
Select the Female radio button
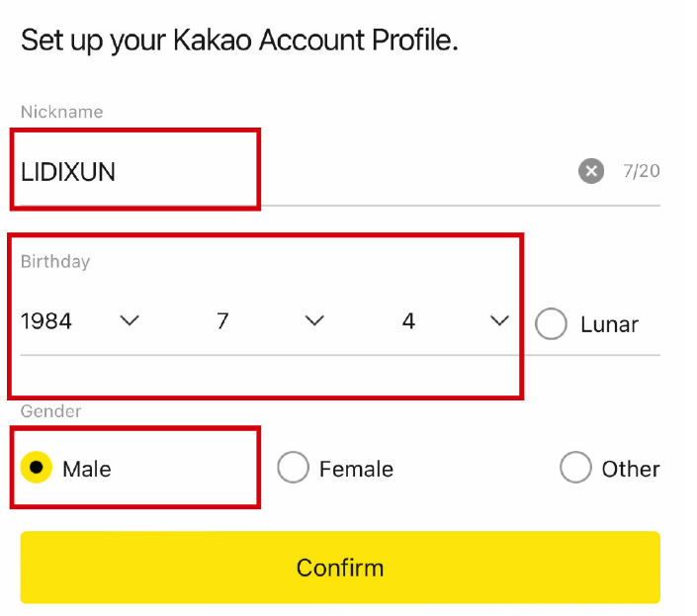293,468
